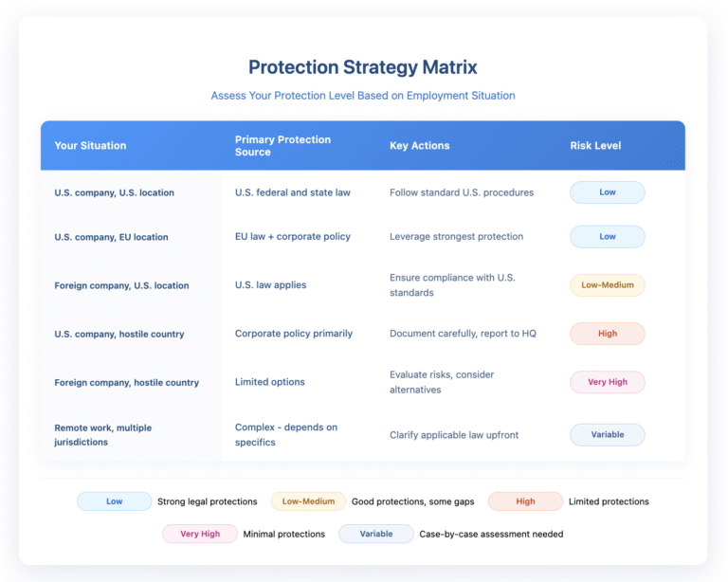The height and width of the screenshot is (582, 728).
Task: Click the Low badge in the EU location row
Action: coord(607,237)
